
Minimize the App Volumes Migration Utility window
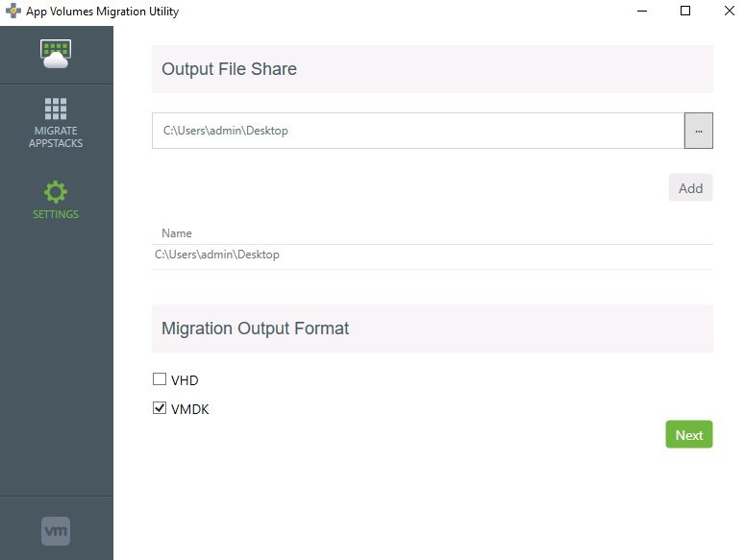coord(642,11)
